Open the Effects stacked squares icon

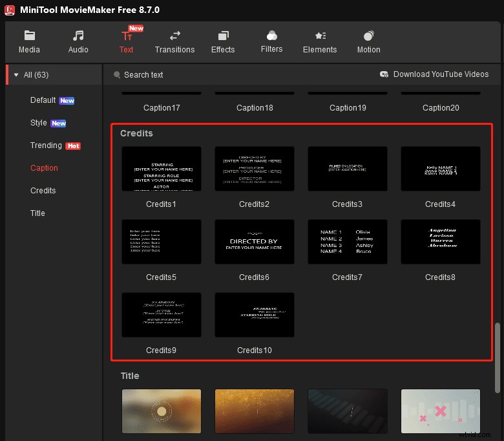223,36
